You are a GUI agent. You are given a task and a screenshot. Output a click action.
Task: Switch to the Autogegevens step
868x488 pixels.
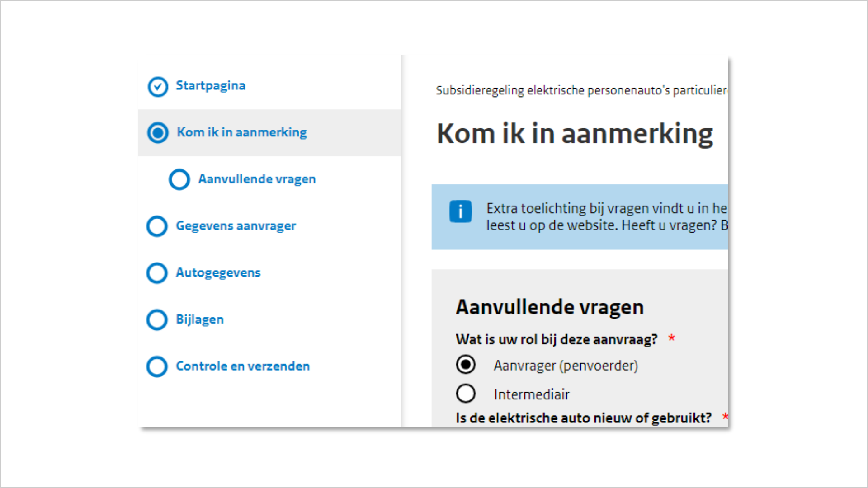click(218, 272)
